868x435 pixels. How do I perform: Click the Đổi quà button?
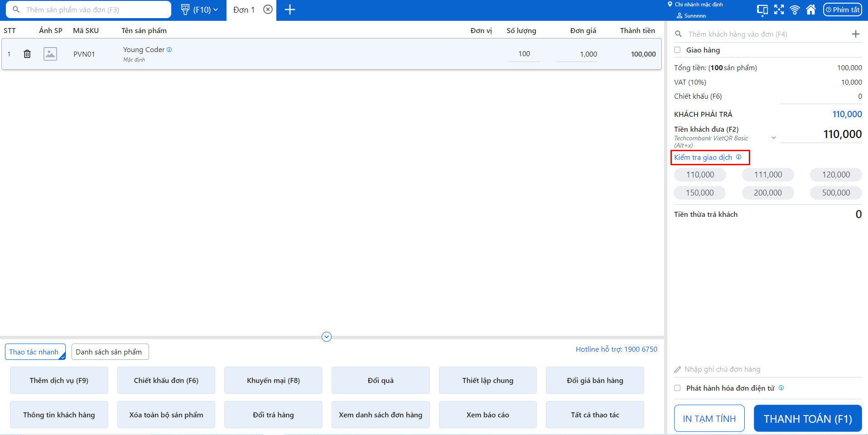coord(381,380)
